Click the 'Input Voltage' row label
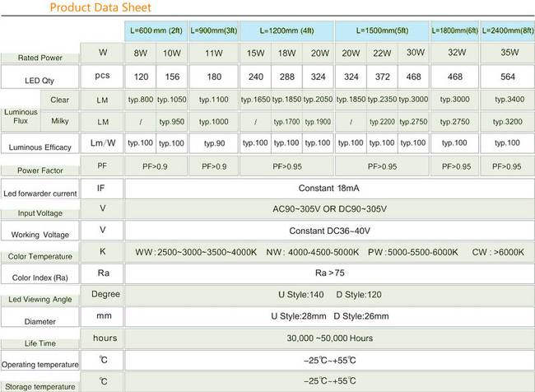 40,213
